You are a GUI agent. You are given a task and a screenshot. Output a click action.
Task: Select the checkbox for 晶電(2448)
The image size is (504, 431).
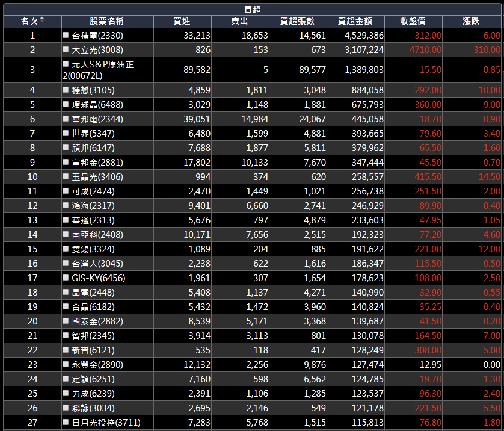66,292
